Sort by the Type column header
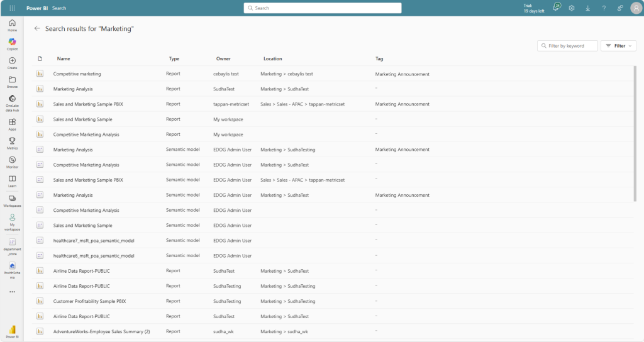644x342 pixels. pos(174,58)
